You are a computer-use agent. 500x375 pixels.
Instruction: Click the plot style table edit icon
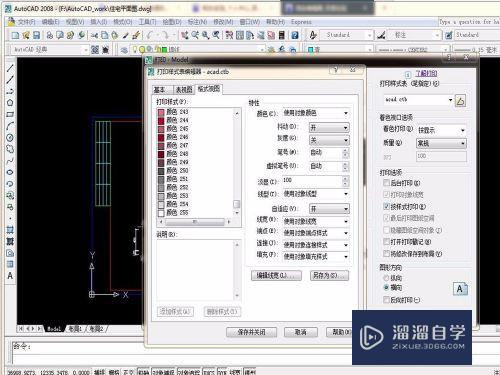point(460,100)
